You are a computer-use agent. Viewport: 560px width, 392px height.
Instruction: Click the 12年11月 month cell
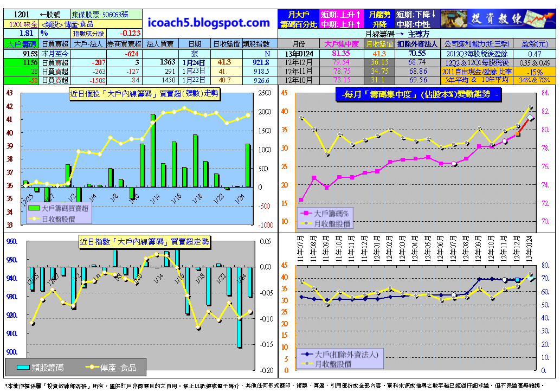(299, 71)
